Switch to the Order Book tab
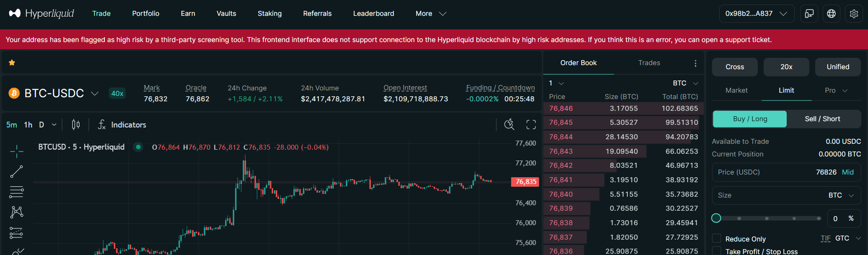Image resolution: width=868 pixels, height=255 pixels. (579, 63)
